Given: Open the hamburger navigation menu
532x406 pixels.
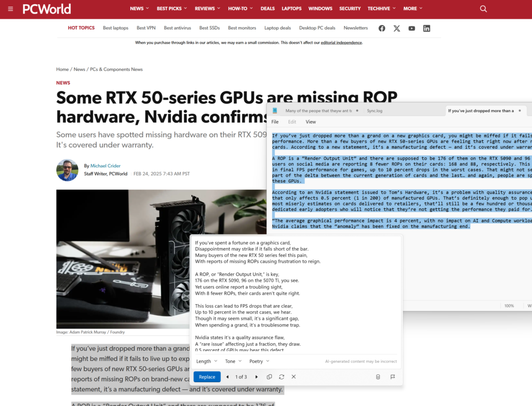Looking at the screenshot, I should [x=10, y=8].
